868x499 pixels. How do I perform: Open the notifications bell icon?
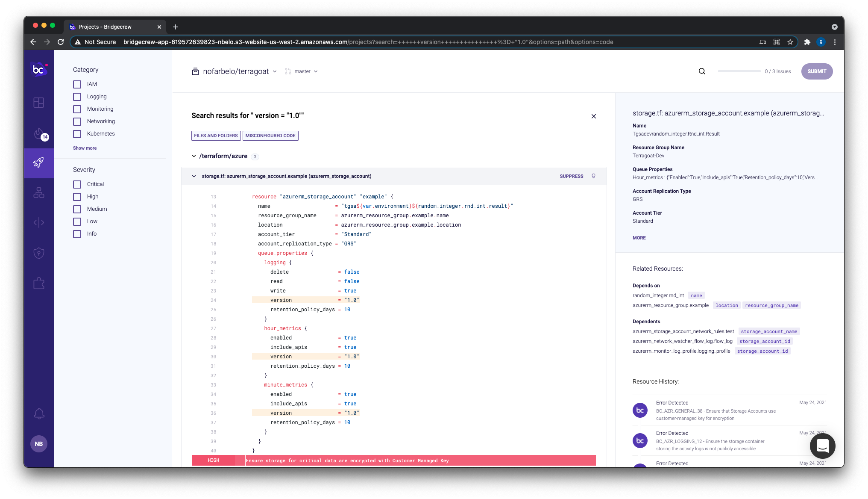click(x=39, y=413)
